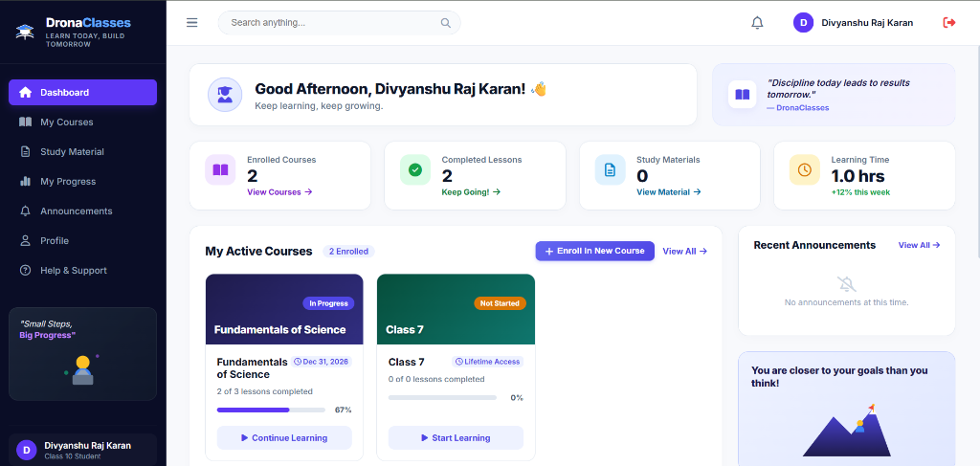
Task: Click the Continue Learning button
Action: (x=284, y=438)
